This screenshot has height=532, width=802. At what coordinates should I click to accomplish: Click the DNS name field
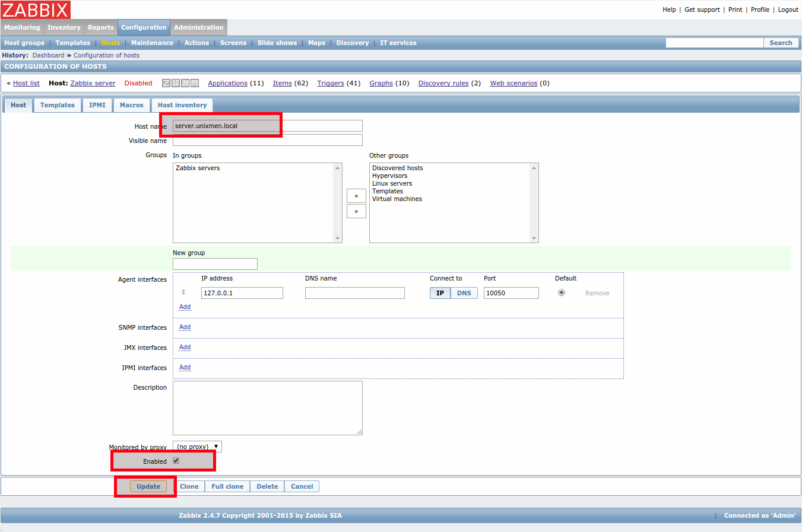coord(355,293)
